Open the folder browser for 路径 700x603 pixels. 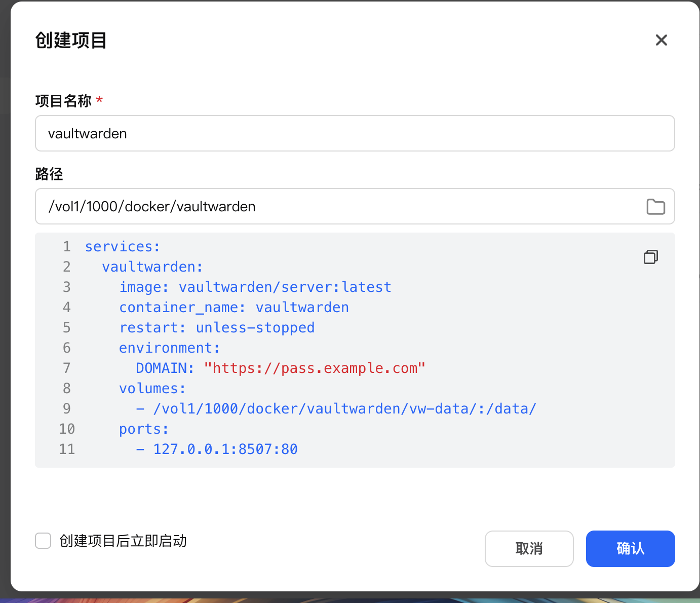pyautogui.click(x=655, y=207)
